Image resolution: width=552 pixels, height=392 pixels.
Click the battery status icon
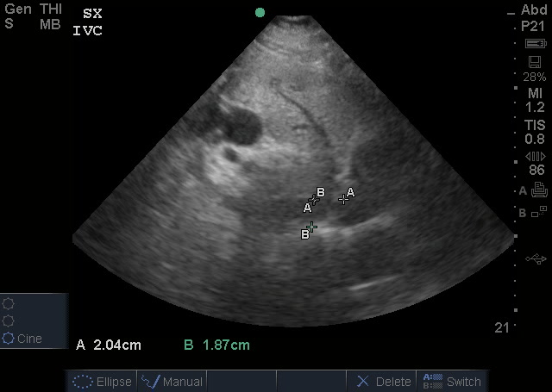pos(534,43)
